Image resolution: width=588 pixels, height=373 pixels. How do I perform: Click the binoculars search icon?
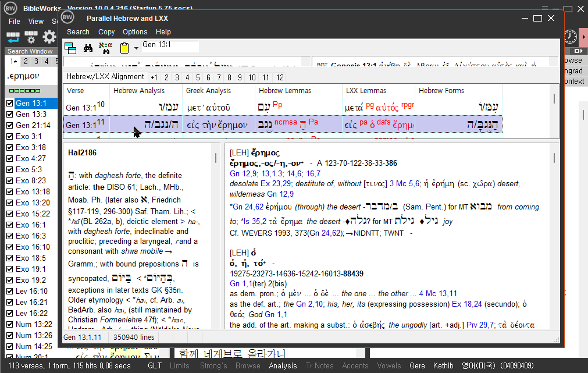88,48
